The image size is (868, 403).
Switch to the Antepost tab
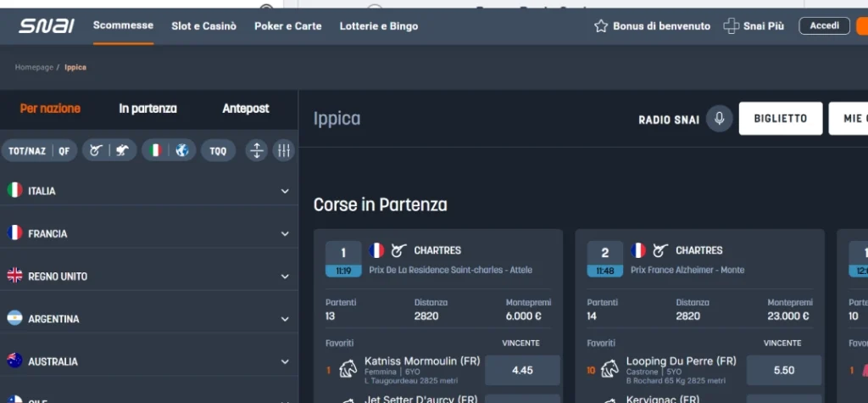click(x=246, y=109)
